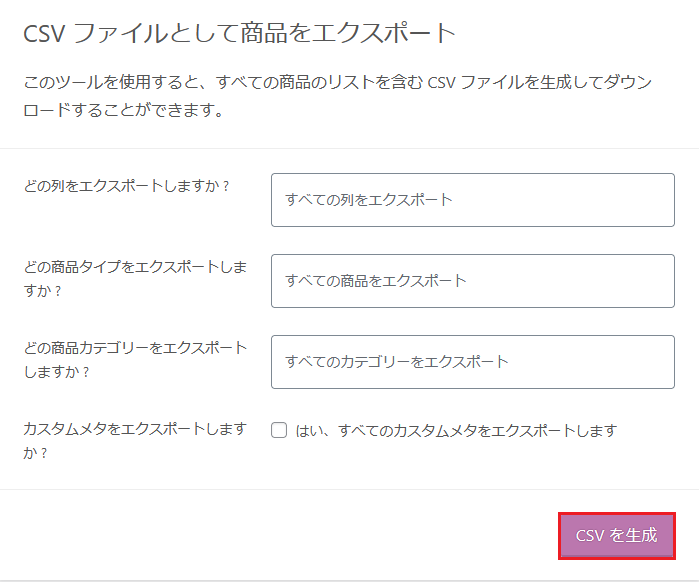699x582 pixels.
Task: Open the すべての列をエクスポート column selector
Action: 473,200
